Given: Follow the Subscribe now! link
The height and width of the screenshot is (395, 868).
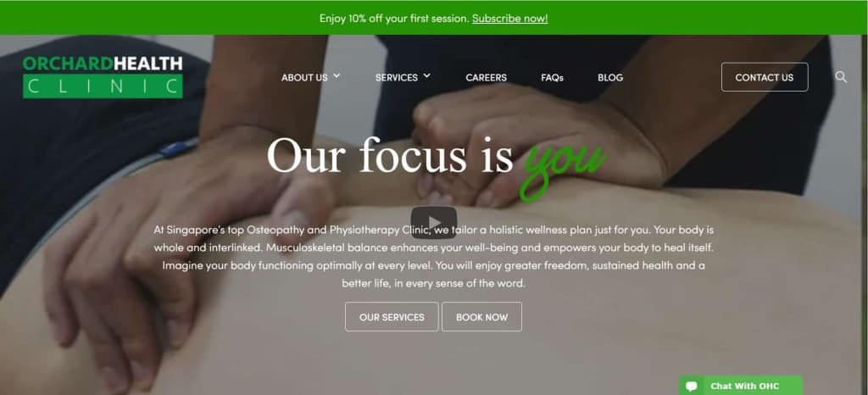Looking at the screenshot, I should (509, 19).
